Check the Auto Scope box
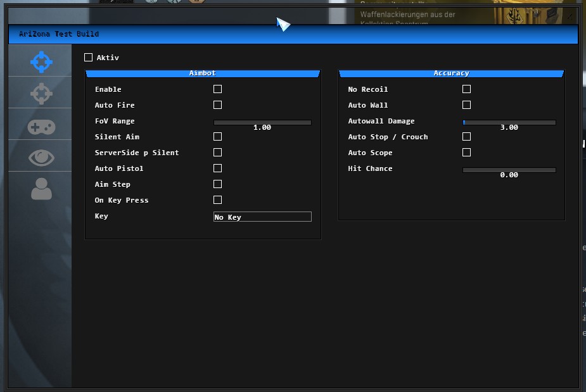The width and height of the screenshot is (586, 392). coord(466,153)
